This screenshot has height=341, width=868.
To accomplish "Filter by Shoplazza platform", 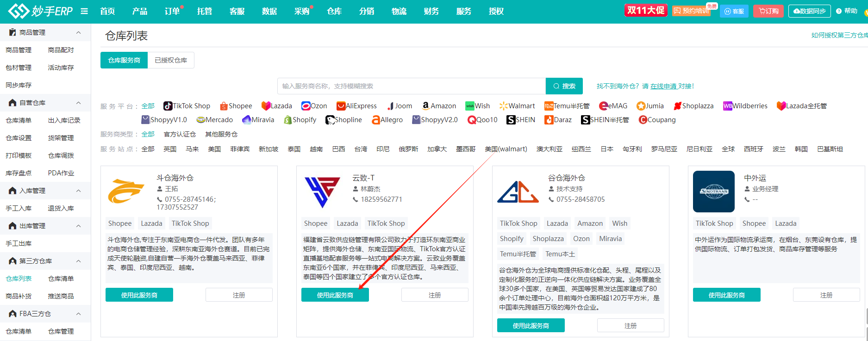I will [x=693, y=106].
